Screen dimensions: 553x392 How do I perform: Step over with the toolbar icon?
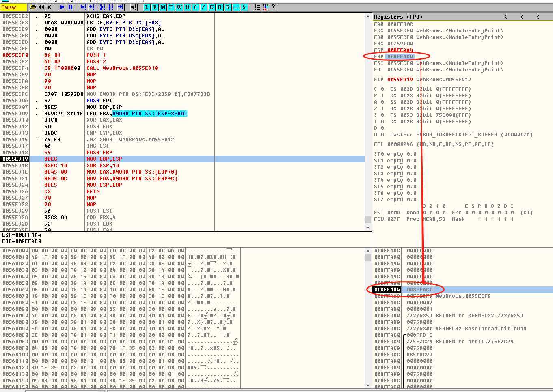click(x=91, y=7)
